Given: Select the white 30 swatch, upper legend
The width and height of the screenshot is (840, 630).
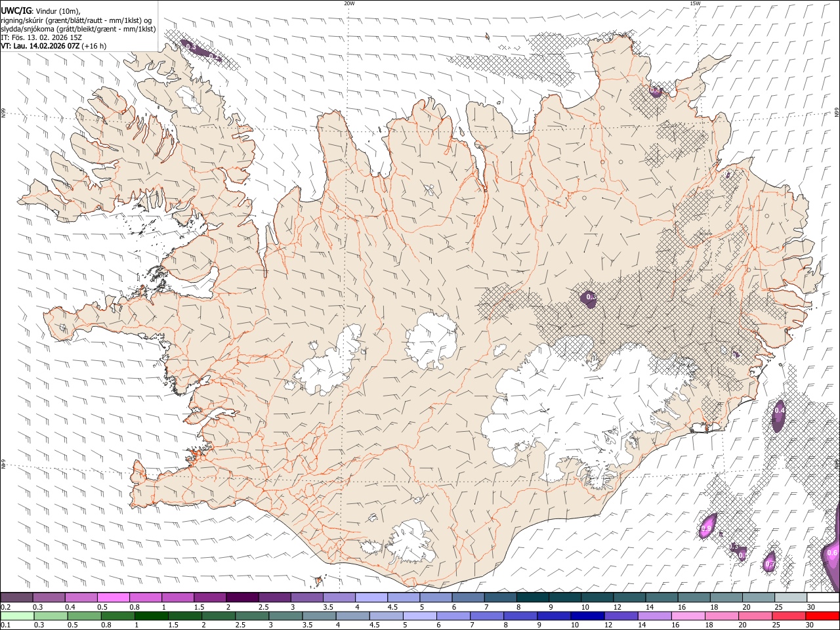Looking at the screenshot, I should pyautogui.click(x=824, y=598).
